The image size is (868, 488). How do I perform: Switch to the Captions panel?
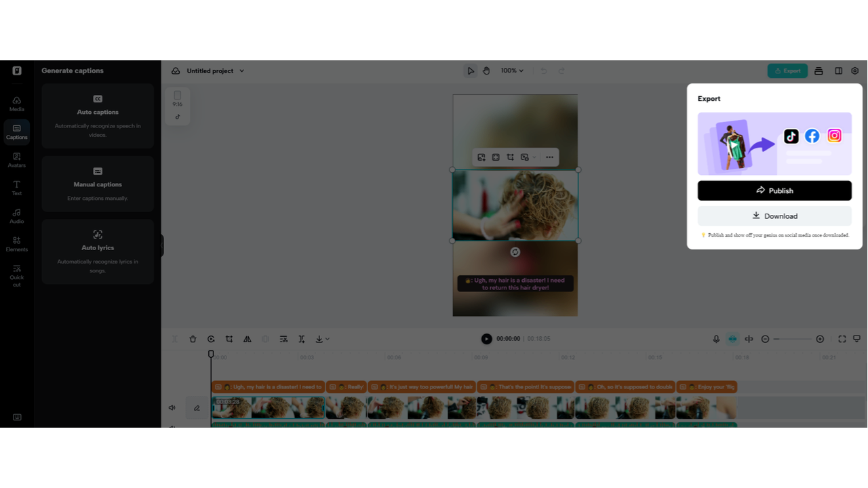click(16, 132)
